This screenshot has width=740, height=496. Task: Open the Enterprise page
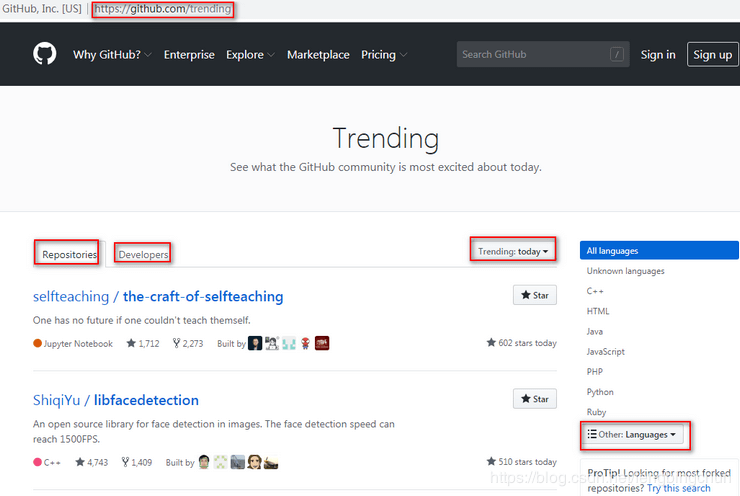[189, 55]
